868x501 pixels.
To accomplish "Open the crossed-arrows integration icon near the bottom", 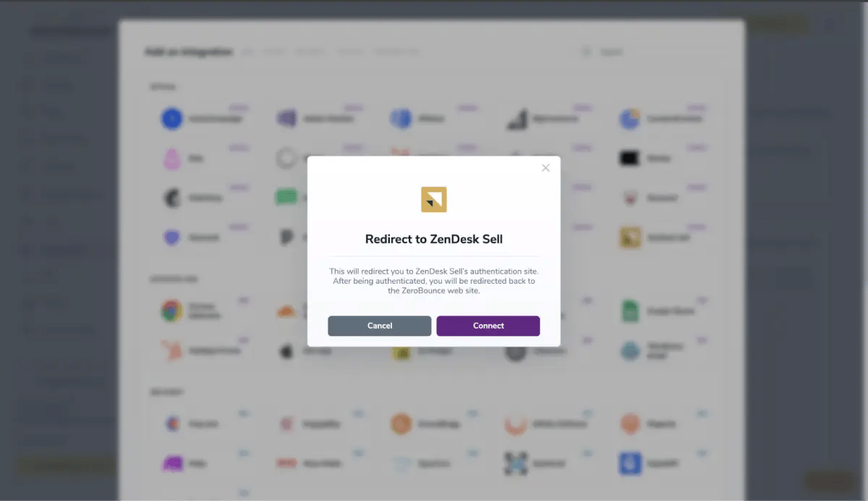I will click(x=515, y=463).
